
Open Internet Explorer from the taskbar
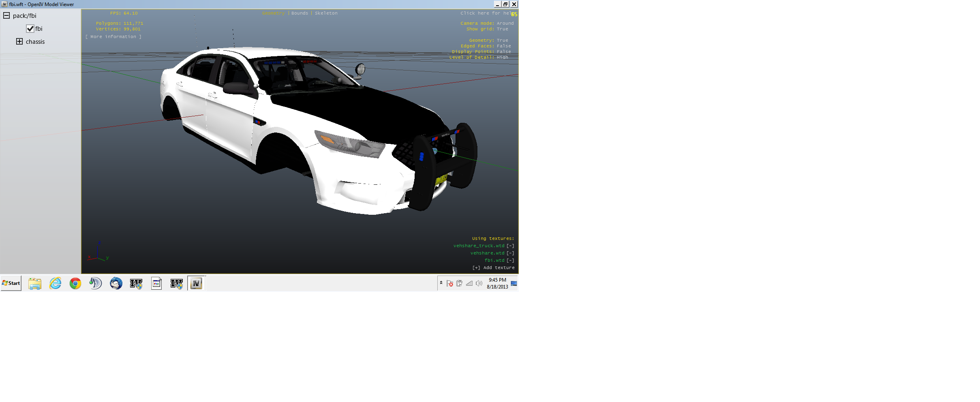55,284
